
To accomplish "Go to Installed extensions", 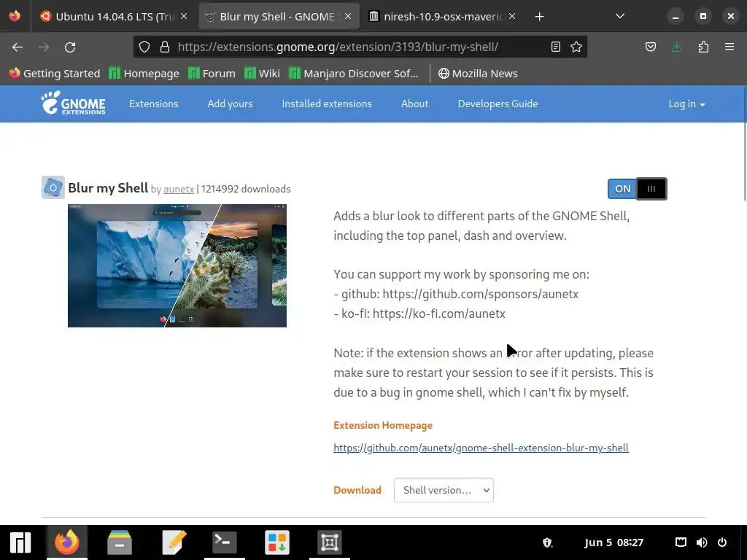I will [327, 104].
